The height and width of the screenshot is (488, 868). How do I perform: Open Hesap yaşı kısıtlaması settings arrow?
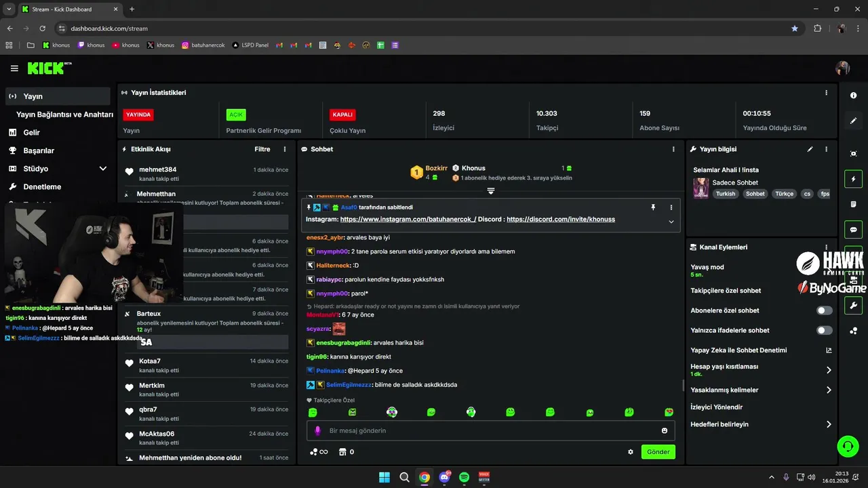[829, 370]
